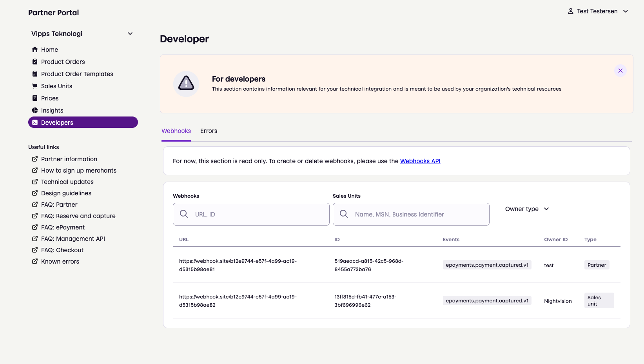The image size is (644, 364).
Task: Click the Prices document icon
Action: (35, 98)
